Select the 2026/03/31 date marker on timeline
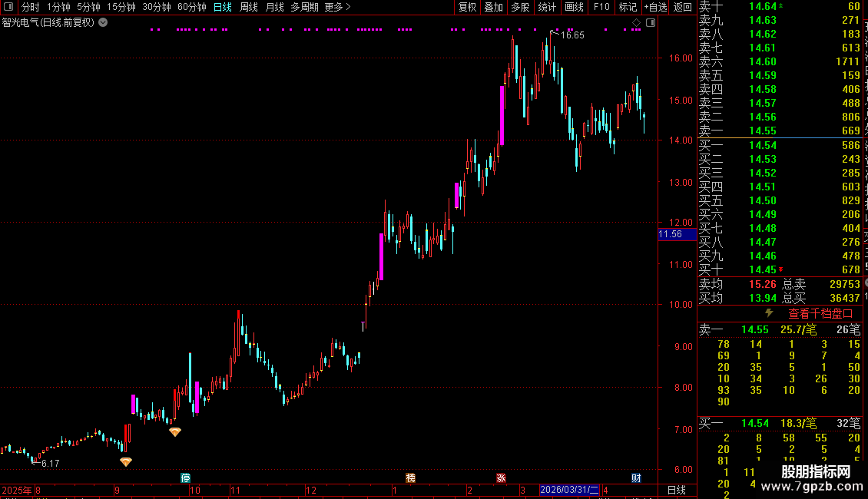This screenshot has height=499, width=868. 569,490
